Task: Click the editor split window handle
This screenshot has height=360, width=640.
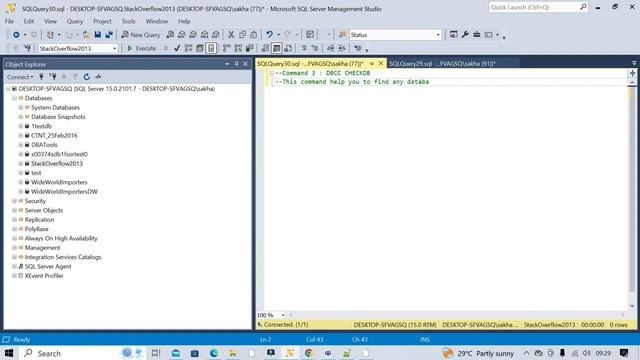Action: (632, 73)
